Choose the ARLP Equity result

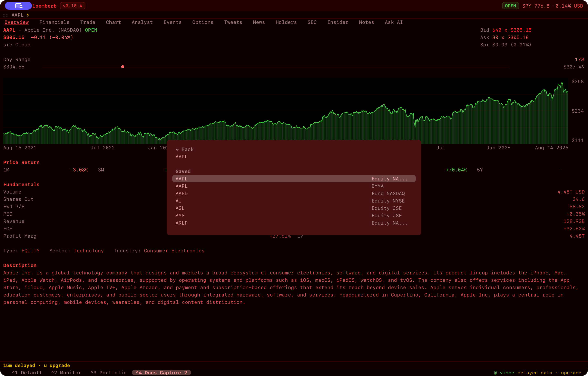coord(294,223)
